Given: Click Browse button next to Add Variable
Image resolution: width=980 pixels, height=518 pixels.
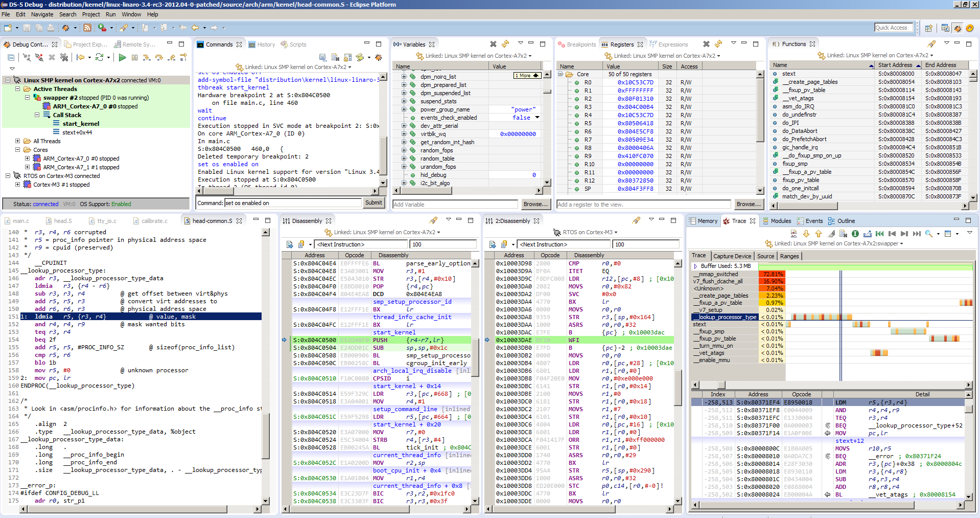Looking at the screenshot, I should [535, 204].
